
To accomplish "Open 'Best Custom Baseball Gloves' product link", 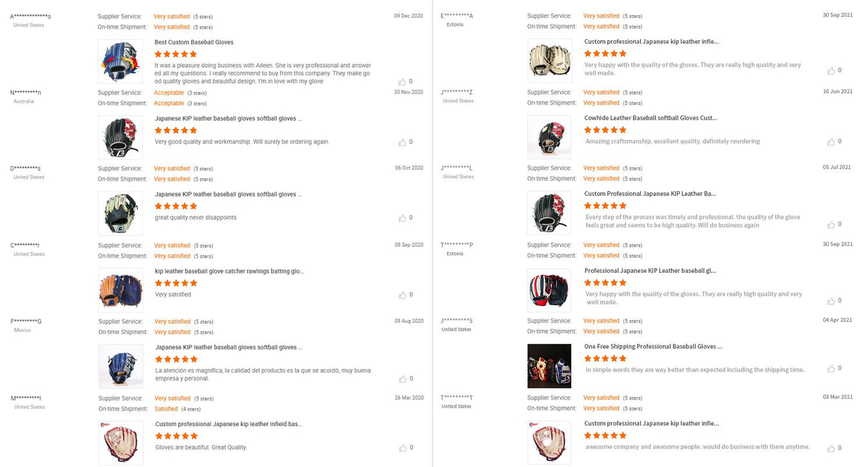I will (x=194, y=42).
